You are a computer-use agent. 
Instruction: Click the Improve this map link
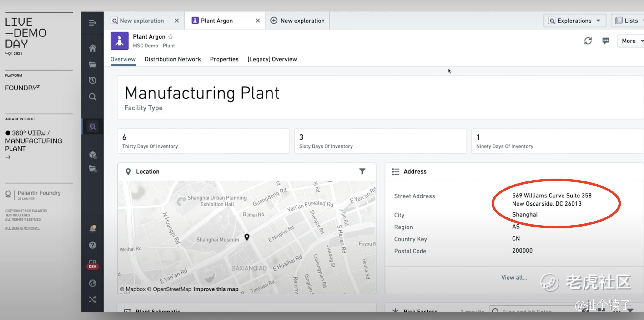coord(216,289)
